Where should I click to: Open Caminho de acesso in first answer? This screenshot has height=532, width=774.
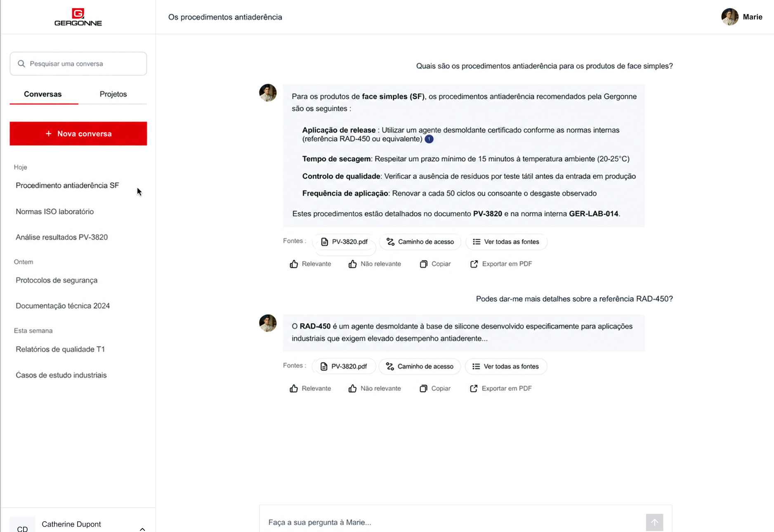[x=420, y=241]
